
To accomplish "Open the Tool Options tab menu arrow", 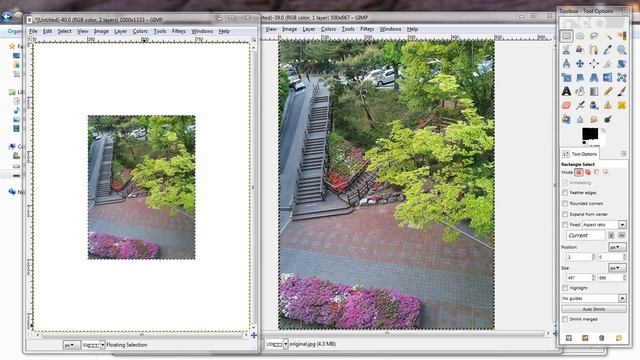I will [623, 153].
